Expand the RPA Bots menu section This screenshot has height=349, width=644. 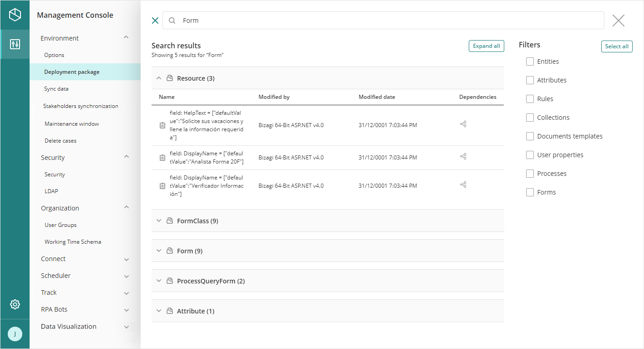(127, 310)
